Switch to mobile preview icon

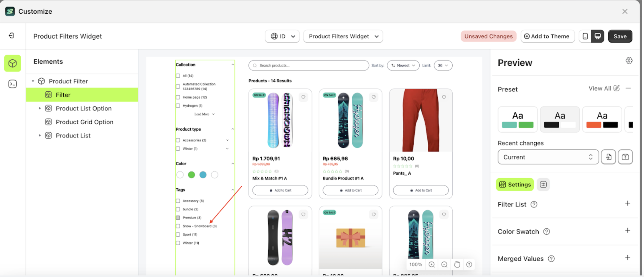coord(585,36)
